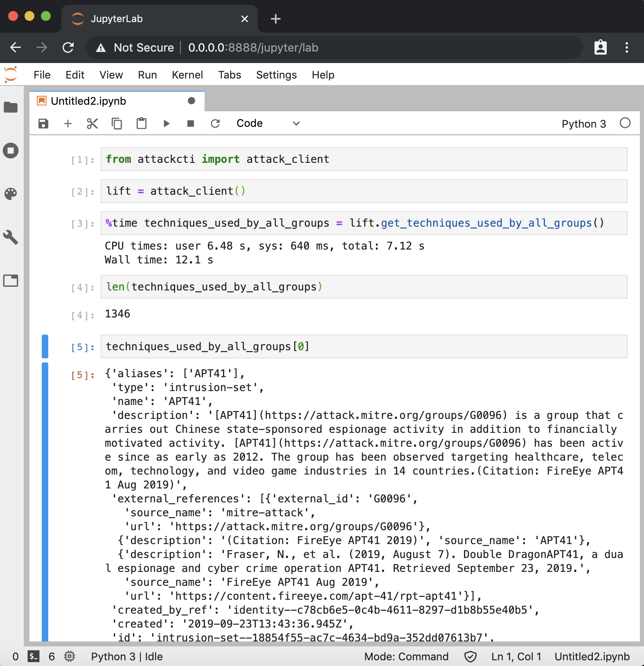This screenshot has width=644, height=666.
Task: Restart the kernel refresh icon
Action: [x=215, y=124]
